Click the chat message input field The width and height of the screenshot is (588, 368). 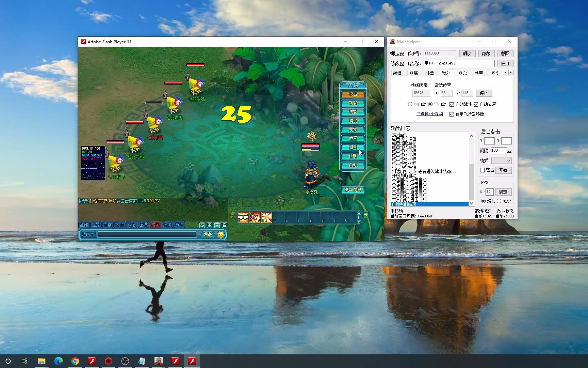tap(147, 234)
